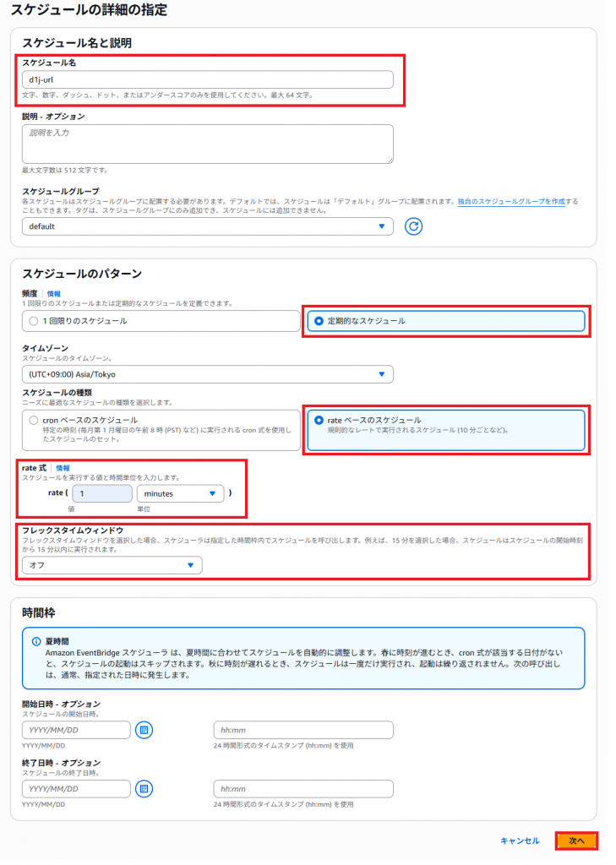The height and width of the screenshot is (865, 616).
Task: Click the rate value input field
Action: coord(101,493)
